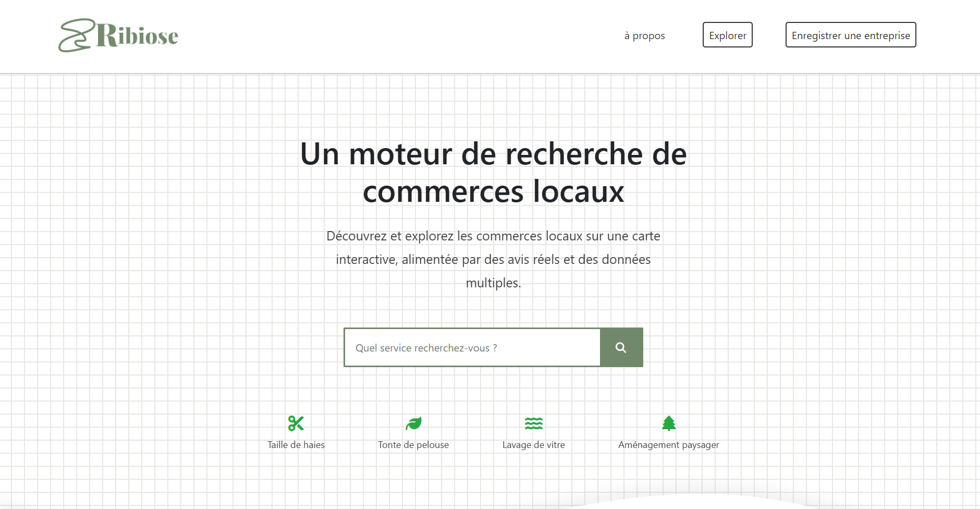Click the 'Tonte de pelouse' service label
The height and width of the screenshot is (509, 980).
coord(413,445)
